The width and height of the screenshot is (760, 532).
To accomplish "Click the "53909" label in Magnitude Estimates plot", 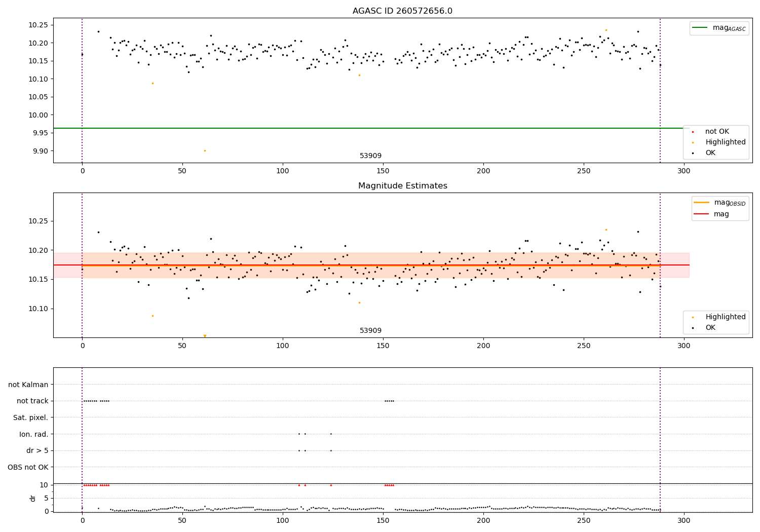I will (370, 331).
